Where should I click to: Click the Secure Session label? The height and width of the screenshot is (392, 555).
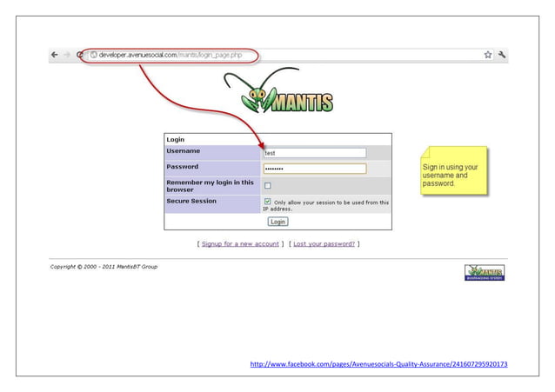191,201
